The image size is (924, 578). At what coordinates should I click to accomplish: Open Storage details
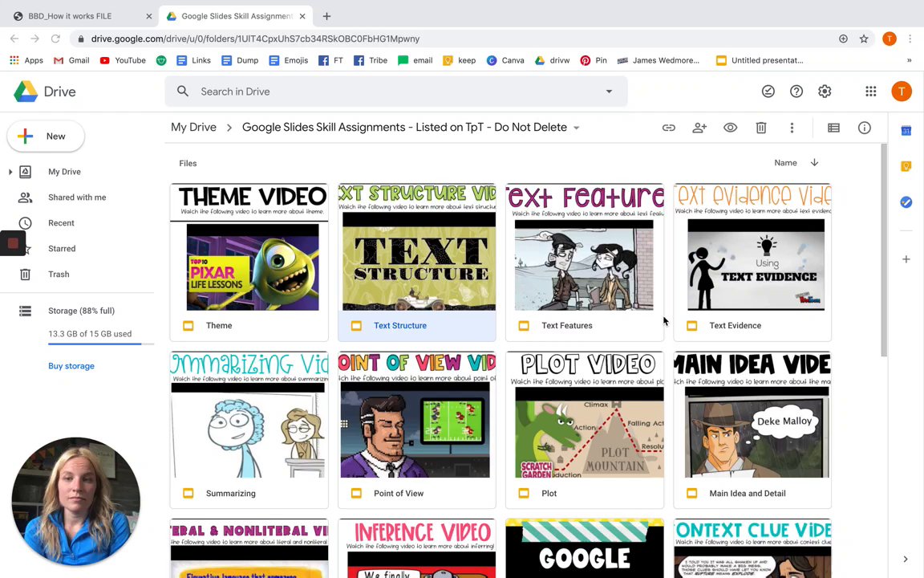81,311
